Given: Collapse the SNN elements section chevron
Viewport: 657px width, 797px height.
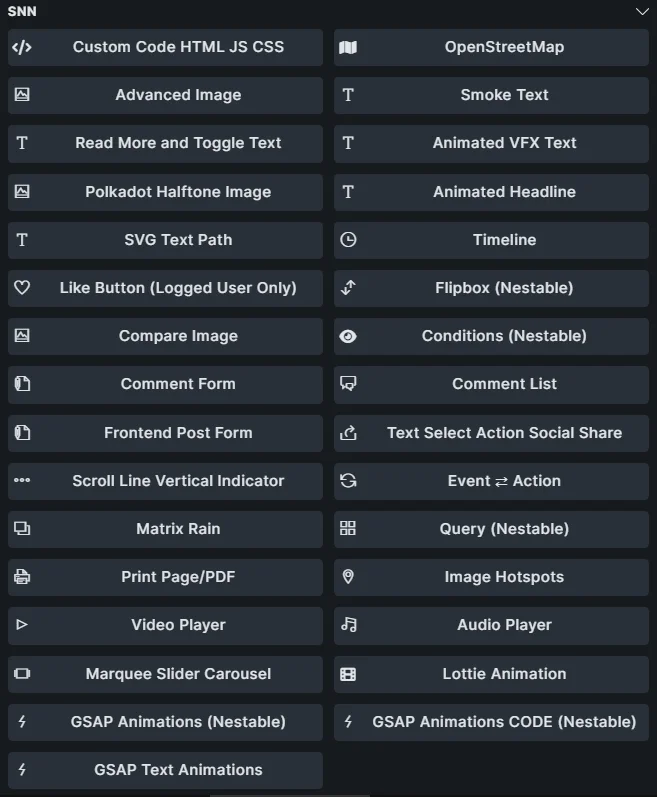Looking at the screenshot, I should point(642,12).
